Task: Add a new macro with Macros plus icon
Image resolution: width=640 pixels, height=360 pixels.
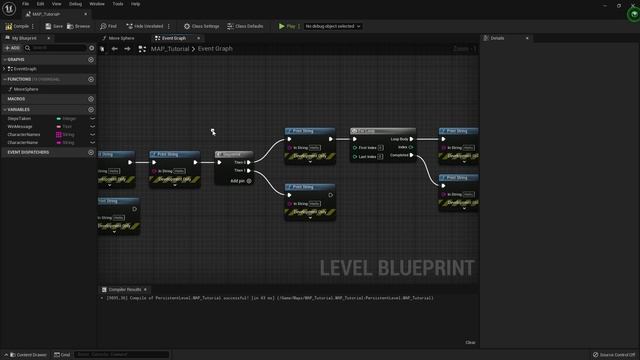Action: (x=91, y=99)
